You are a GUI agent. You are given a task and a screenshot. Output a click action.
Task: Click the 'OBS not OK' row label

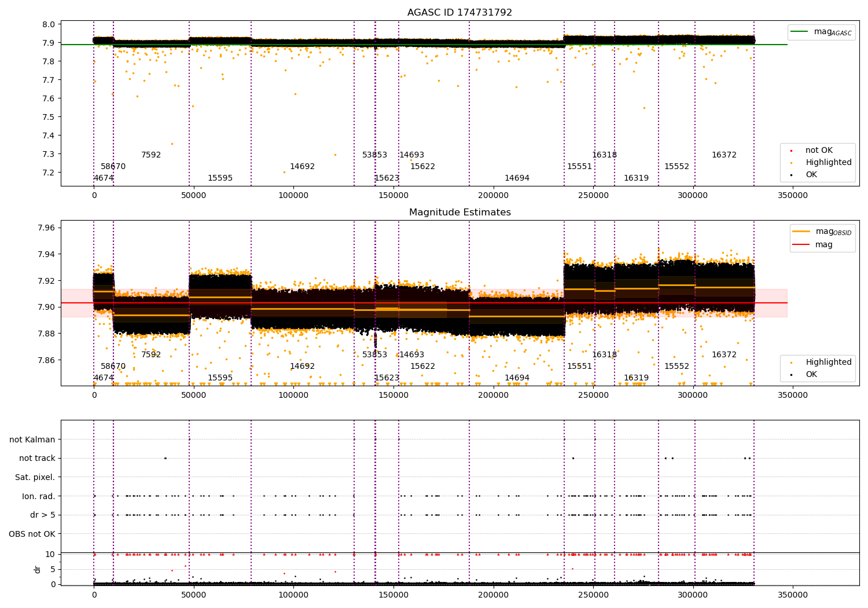[32, 534]
